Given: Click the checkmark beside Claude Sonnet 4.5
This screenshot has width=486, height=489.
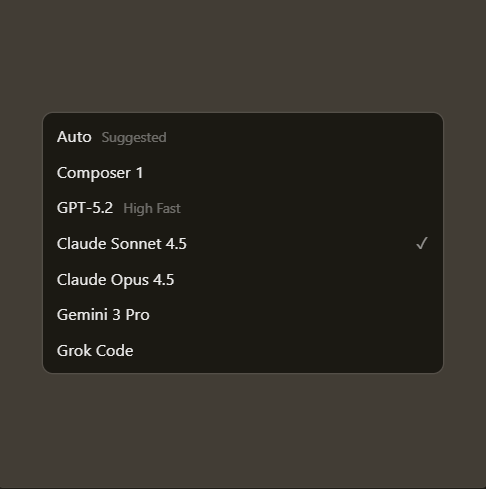Looking at the screenshot, I should [422, 243].
